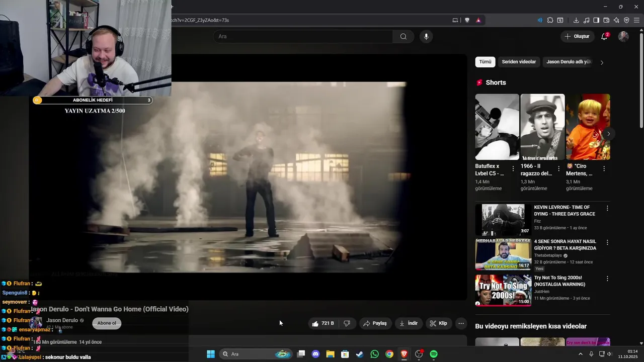The image size is (644, 362).
Task: Click the Brave Shields lion icon
Action: 467,20
